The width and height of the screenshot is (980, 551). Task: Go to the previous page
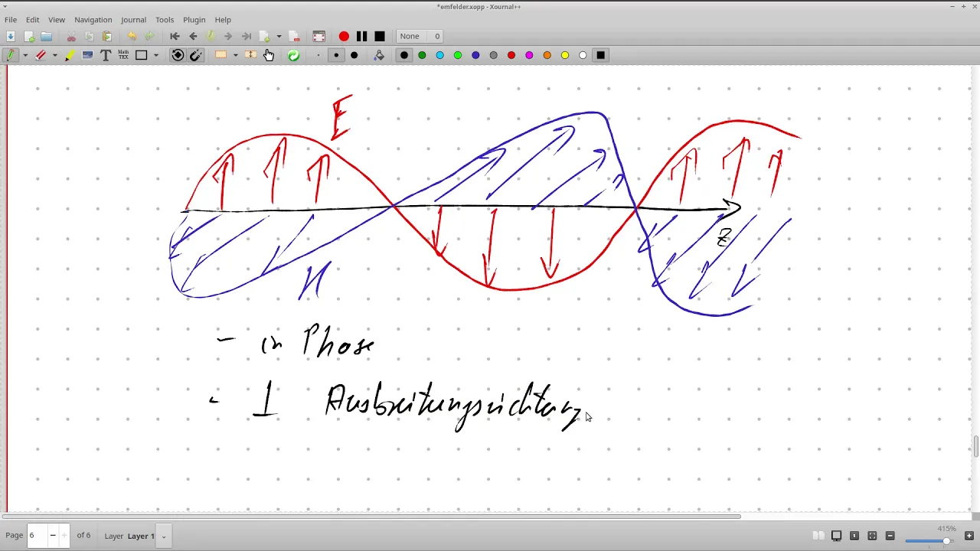(x=193, y=36)
